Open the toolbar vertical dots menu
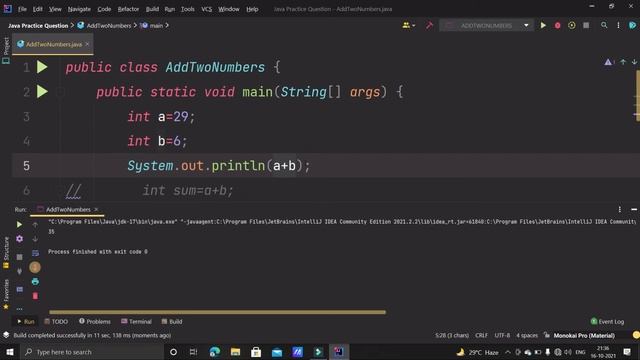640x360 pixels. (x=618, y=25)
